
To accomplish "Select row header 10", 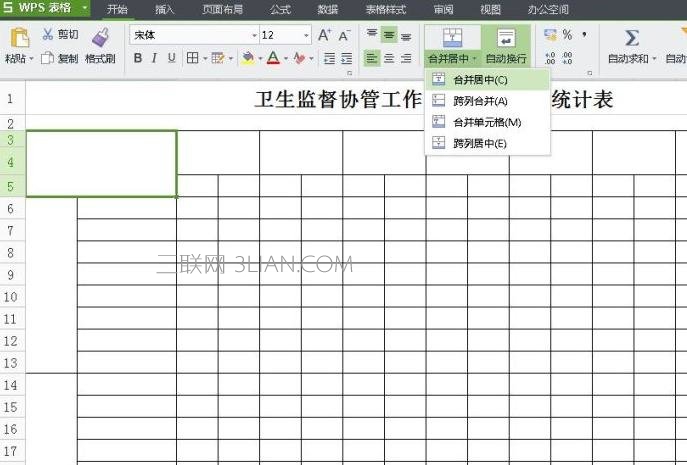I will [x=11, y=297].
